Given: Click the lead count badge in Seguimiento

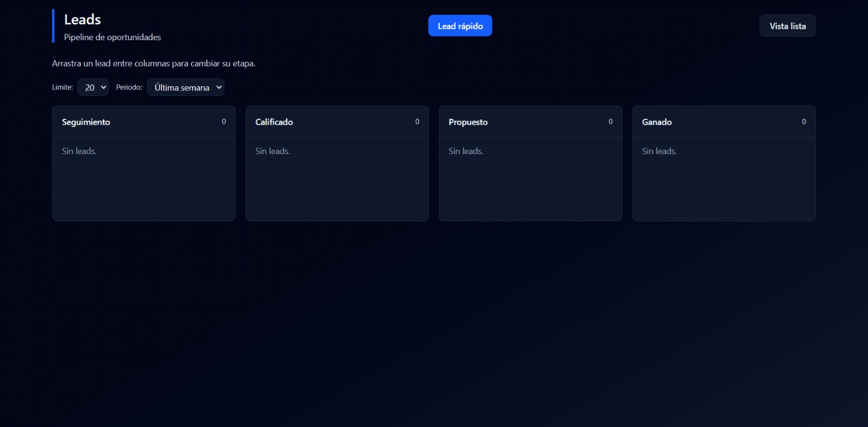Looking at the screenshot, I should point(224,122).
